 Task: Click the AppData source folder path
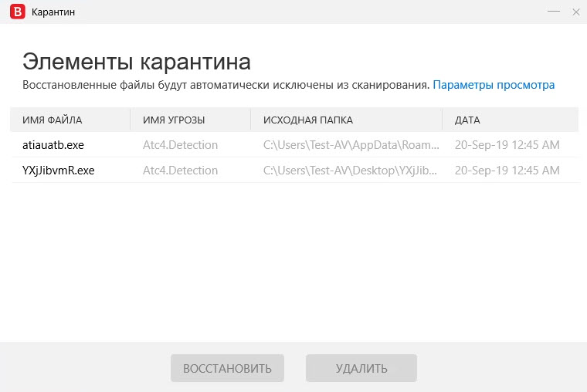click(x=351, y=145)
